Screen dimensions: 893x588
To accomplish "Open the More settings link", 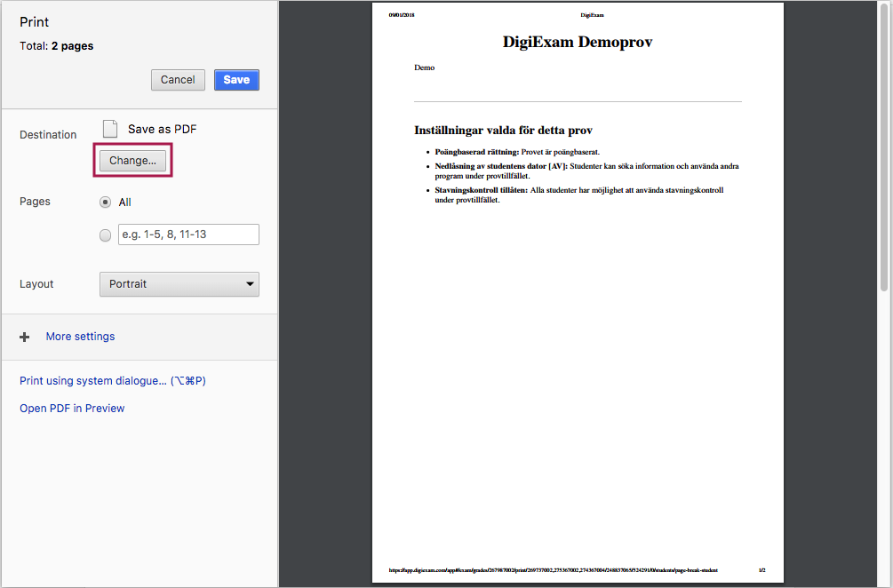I will 80,337.
